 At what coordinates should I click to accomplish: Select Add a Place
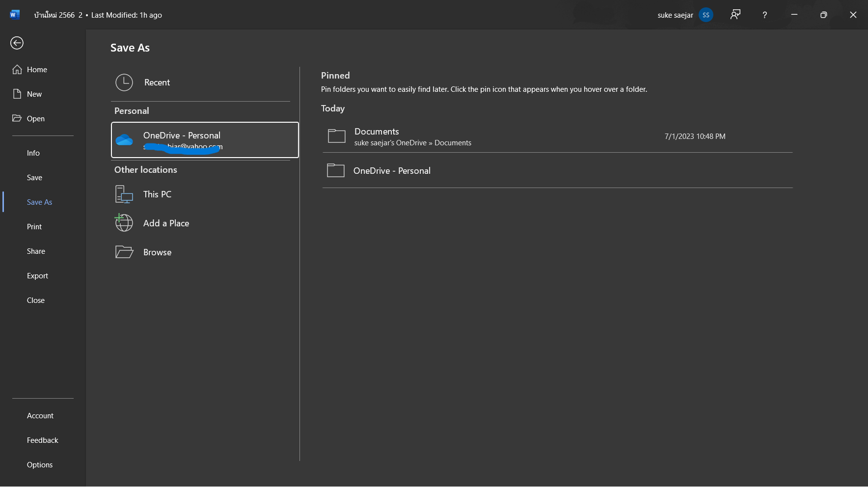click(x=201, y=223)
